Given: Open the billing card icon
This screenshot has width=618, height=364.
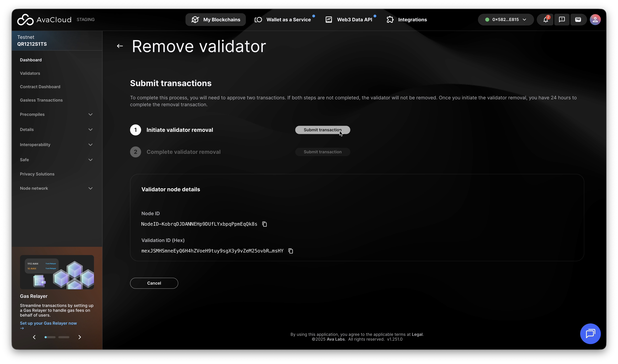Looking at the screenshot, I should click(578, 20).
